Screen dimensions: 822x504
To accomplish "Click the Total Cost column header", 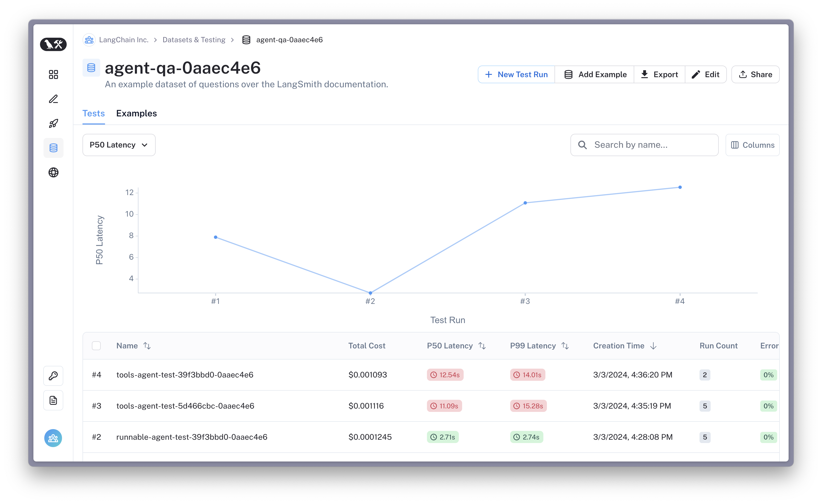I will point(367,346).
